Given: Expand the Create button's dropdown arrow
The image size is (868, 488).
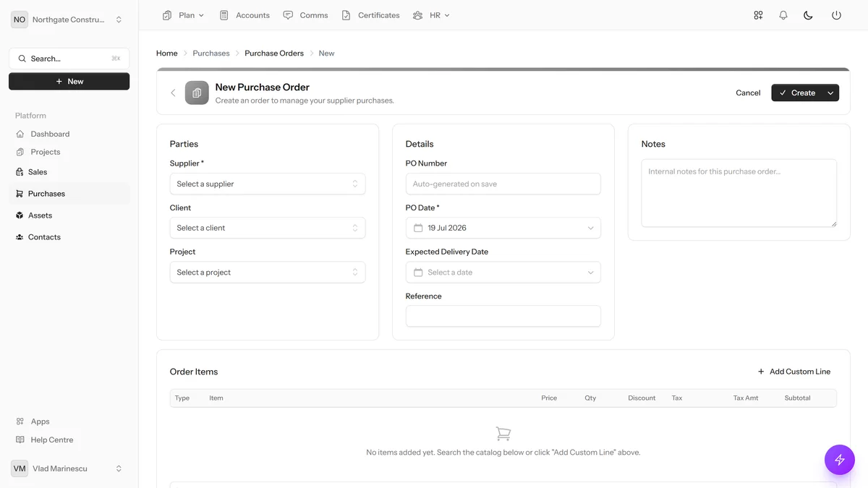Looking at the screenshot, I should (x=830, y=93).
